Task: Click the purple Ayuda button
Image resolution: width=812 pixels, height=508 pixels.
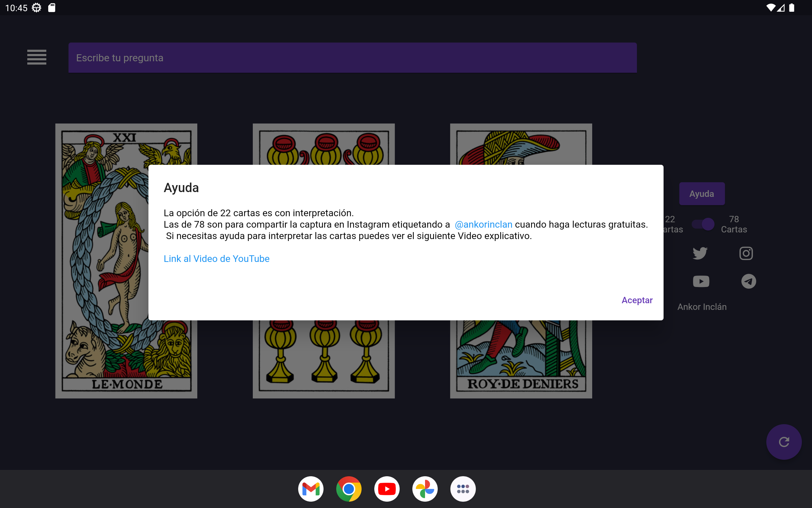Action: coord(702,194)
